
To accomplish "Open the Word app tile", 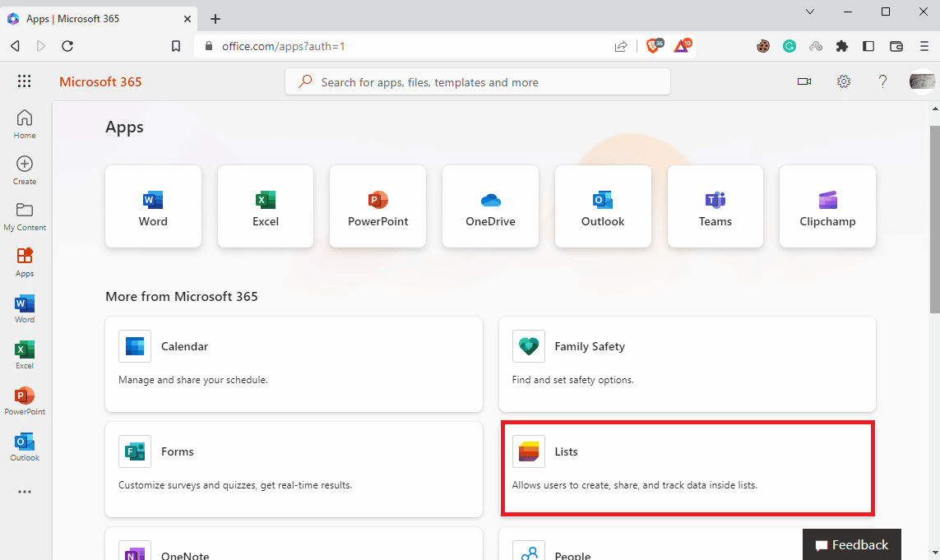I will click(153, 206).
